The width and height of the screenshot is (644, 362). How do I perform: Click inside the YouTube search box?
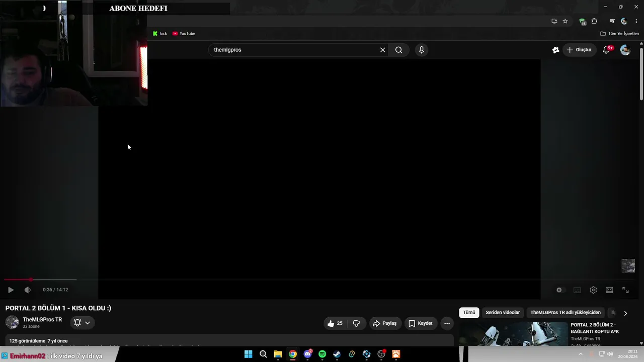tap(294, 50)
